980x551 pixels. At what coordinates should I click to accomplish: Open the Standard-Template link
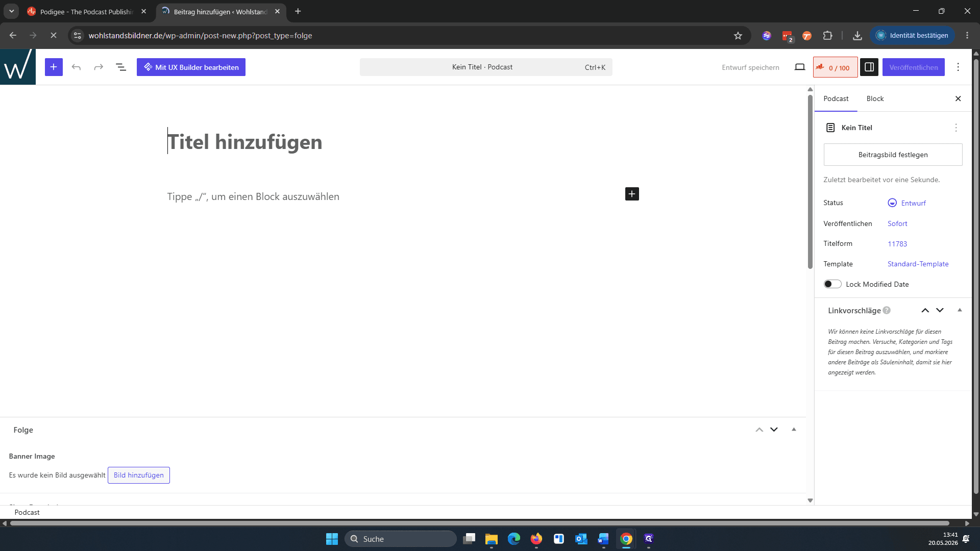point(918,264)
